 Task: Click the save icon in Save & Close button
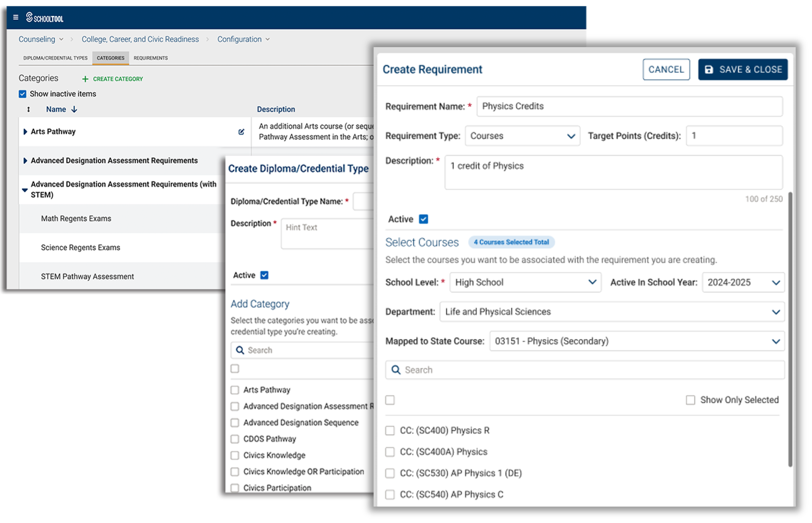coord(709,69)
